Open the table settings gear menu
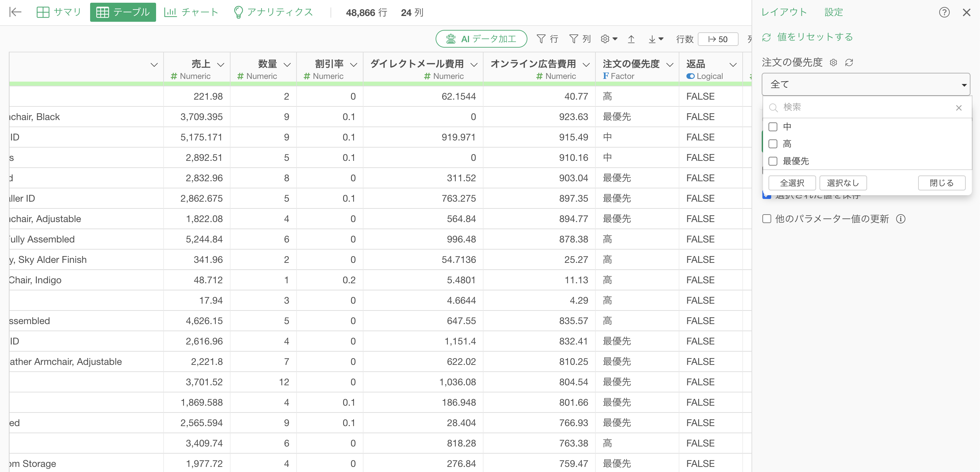980x472 pixels. pyautogui.click(x=609, y=39)
